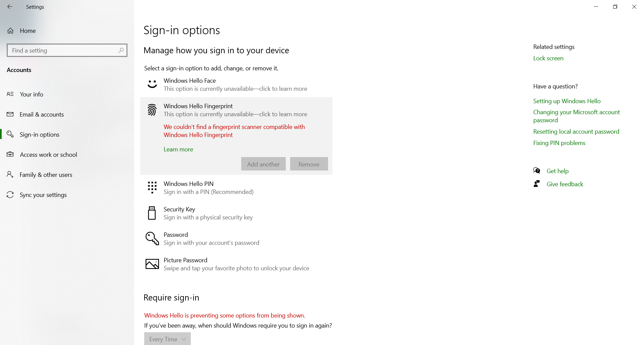Screen dimensions: 644x345
Task: Click the Get help icon
Action: click(x=537, y=170)
